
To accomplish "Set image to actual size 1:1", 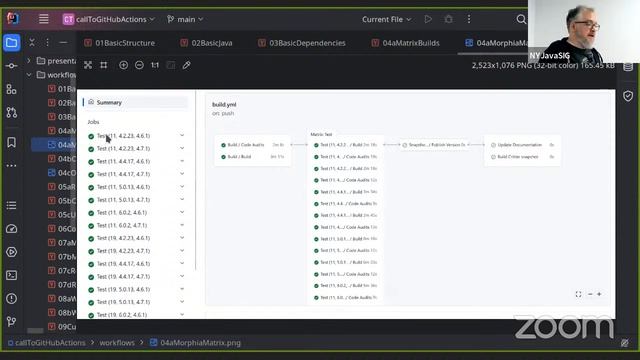I will click(155, 65).
